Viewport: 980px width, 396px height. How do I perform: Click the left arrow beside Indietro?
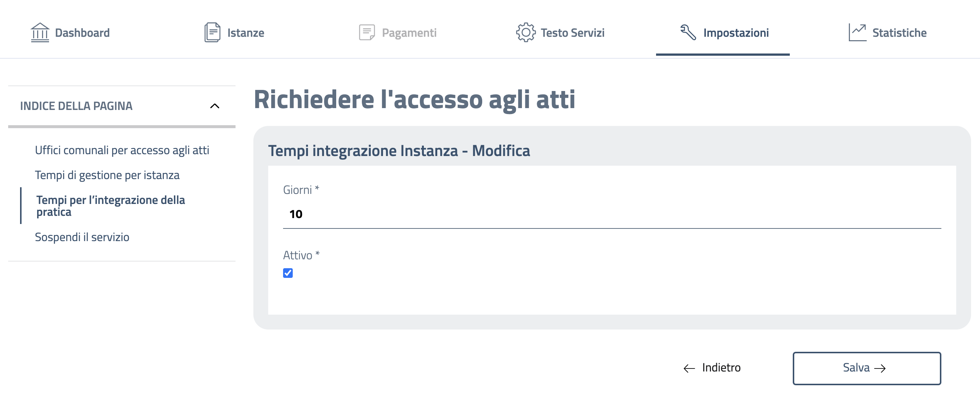(689, 368)
